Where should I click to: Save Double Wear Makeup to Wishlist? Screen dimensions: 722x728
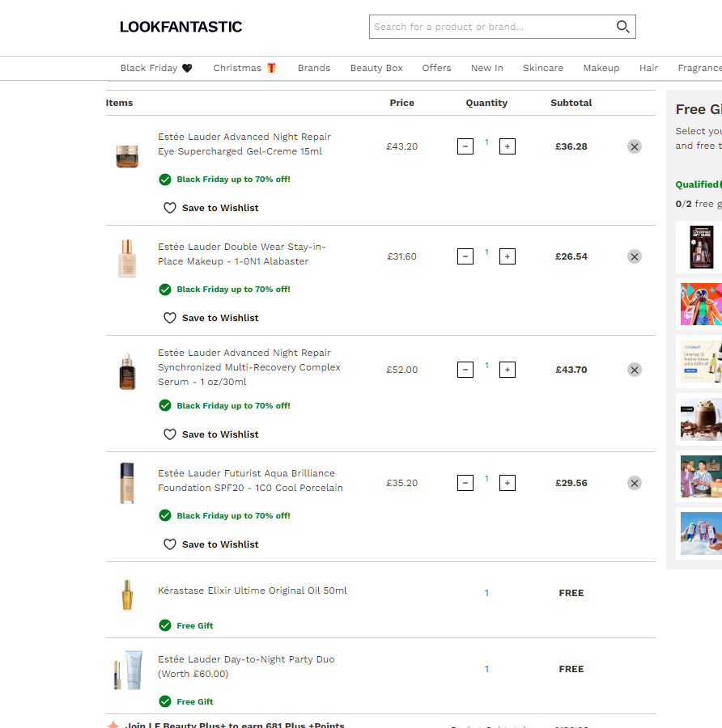point(211,318)
